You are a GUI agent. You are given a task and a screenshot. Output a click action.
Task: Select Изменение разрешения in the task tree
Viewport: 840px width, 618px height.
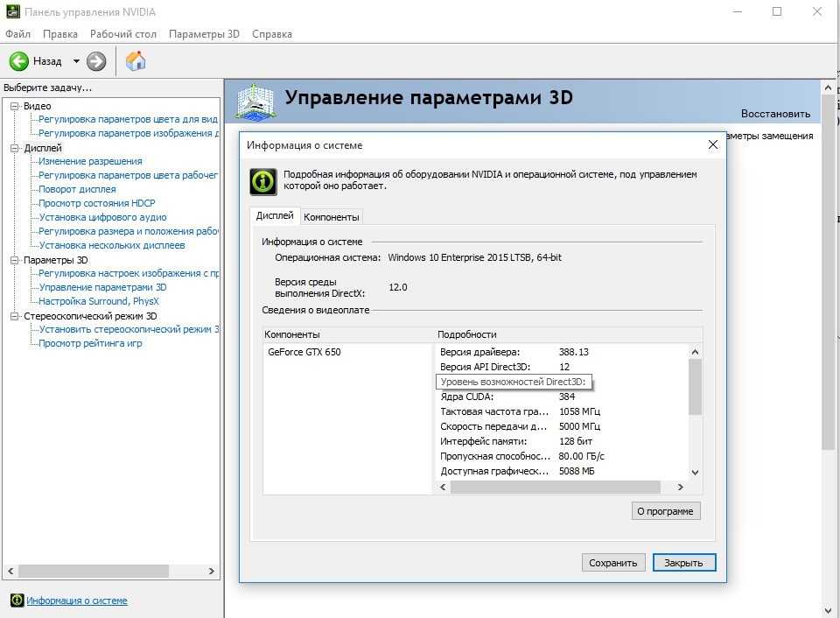[x=90, y=161]
